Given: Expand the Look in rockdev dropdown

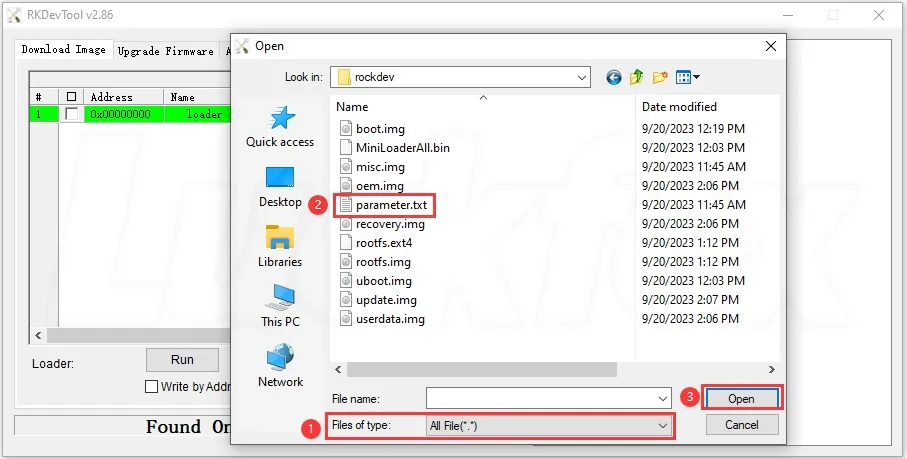Looking at the screenshot, I should click(582, 77).
